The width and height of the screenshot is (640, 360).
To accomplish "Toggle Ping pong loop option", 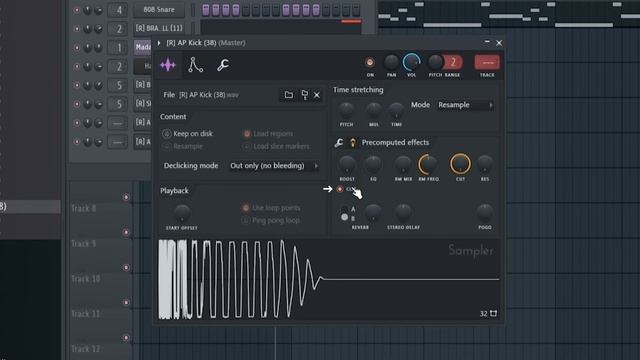I will pyautogui.click(x=271, y=220).
